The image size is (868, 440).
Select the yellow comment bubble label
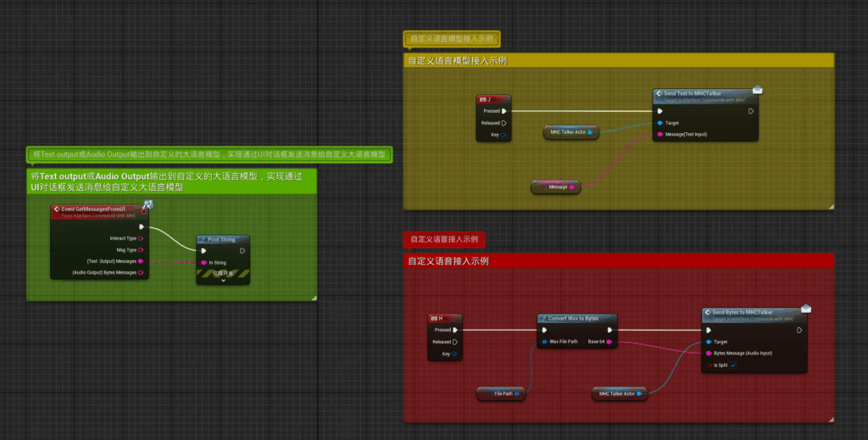[453, 39]
